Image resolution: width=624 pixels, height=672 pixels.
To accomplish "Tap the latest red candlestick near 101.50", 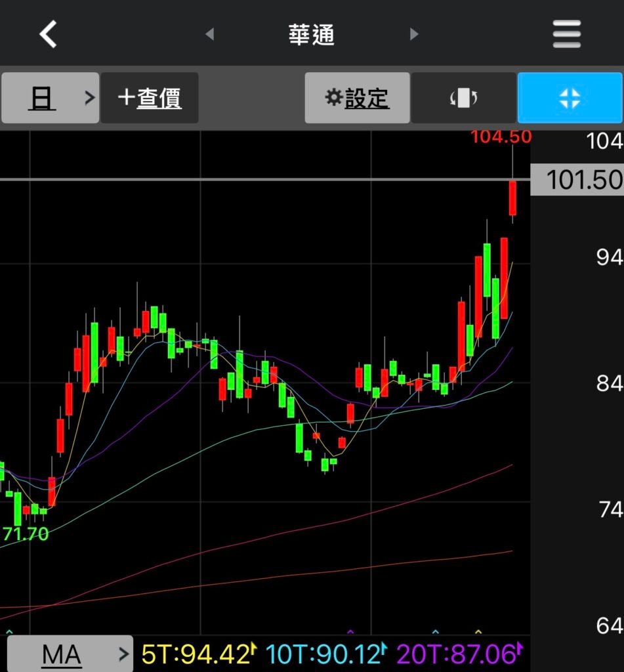I will point(512,198).
